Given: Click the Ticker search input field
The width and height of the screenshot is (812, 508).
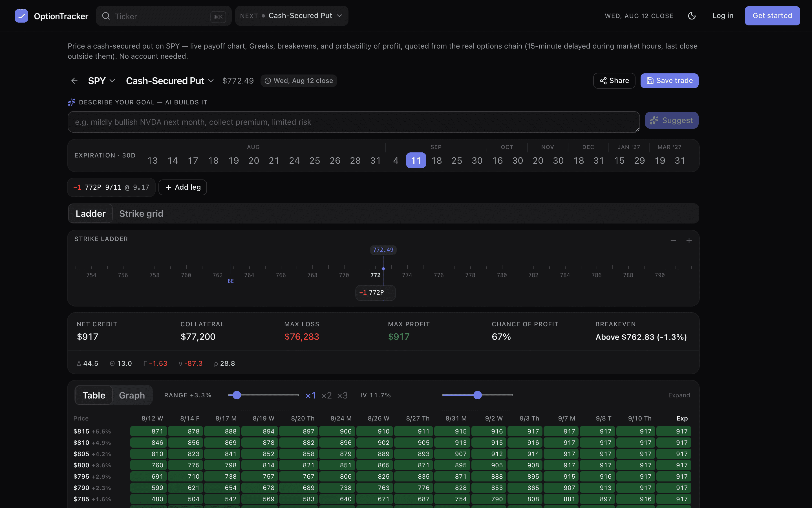Looking at the screenshot, I should coord(164,16).
